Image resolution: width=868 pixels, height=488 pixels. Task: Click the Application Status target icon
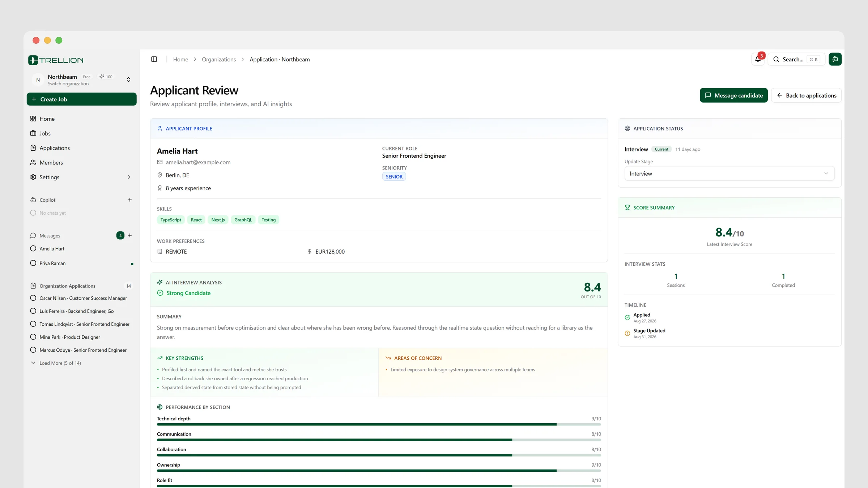(627, 128)
